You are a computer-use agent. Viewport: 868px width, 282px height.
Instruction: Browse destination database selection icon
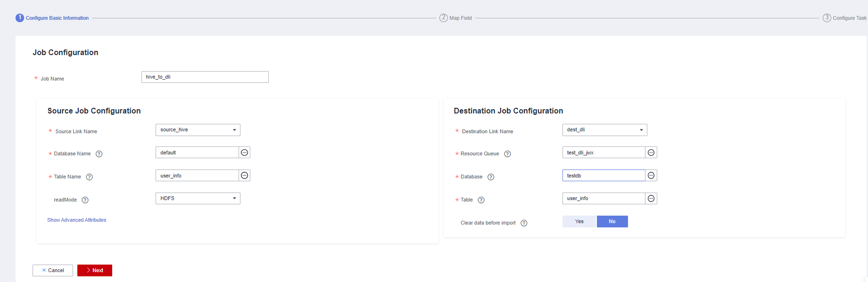pyautogui.click(x=651, y=176)
